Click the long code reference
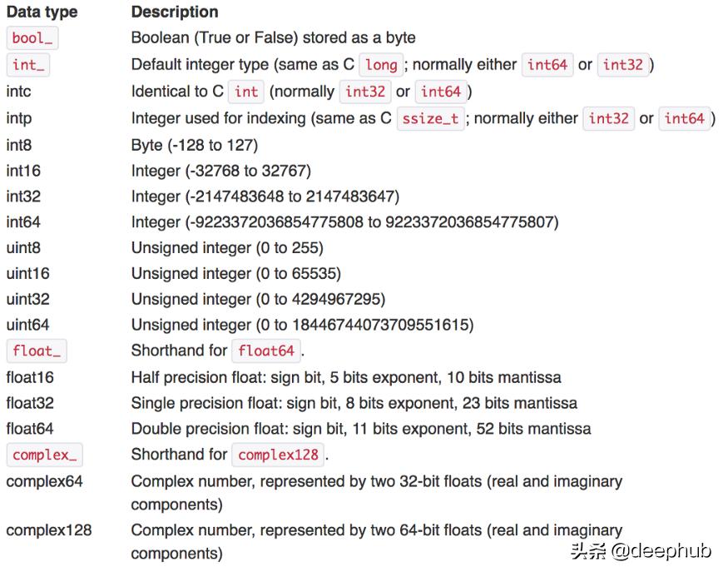728x577 pixels. click(381, 65)
